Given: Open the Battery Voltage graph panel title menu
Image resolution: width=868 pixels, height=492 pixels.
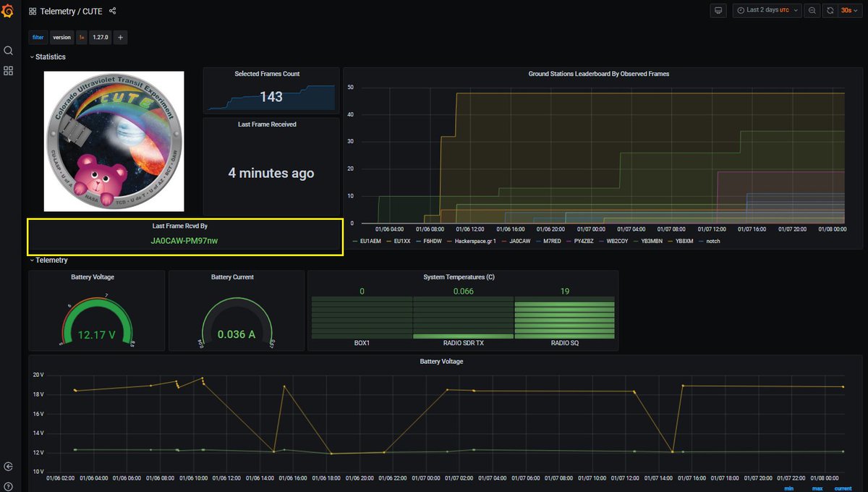Looking at the screenshot, I should click(x=441, y=361).
